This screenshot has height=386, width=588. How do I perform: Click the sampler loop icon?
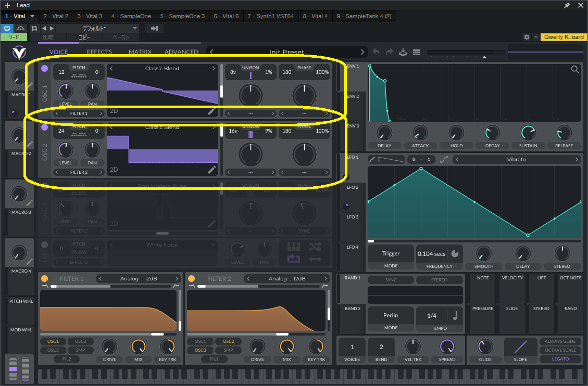click(x=293, y=258)
